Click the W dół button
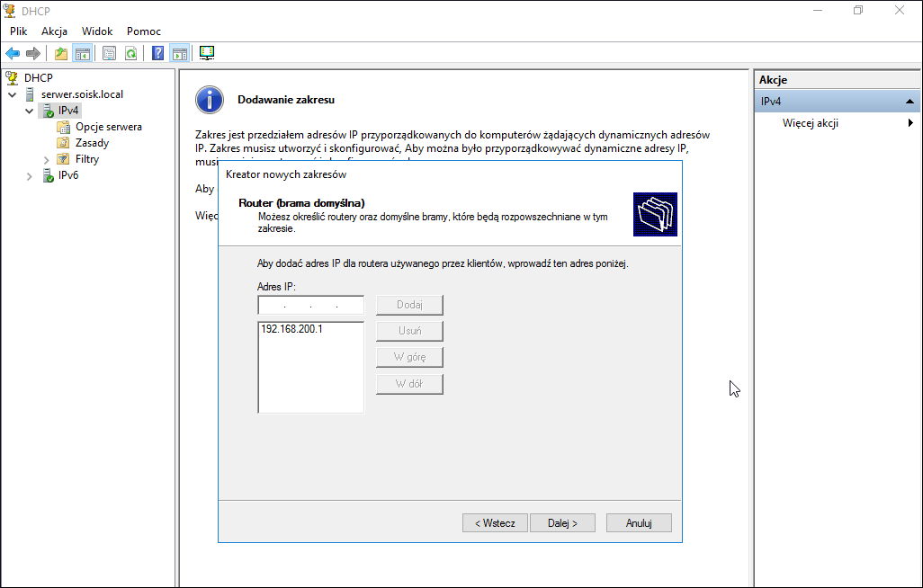The width and height of the screenshot is (923, 588). pyautogui.click(x=409, y=384)
